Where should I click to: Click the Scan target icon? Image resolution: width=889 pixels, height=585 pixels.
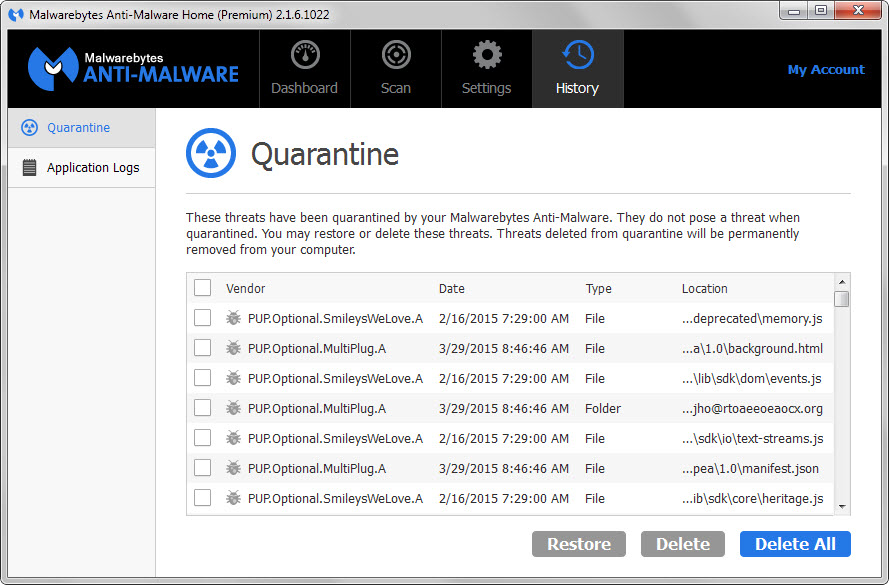(x=396, y=55)
